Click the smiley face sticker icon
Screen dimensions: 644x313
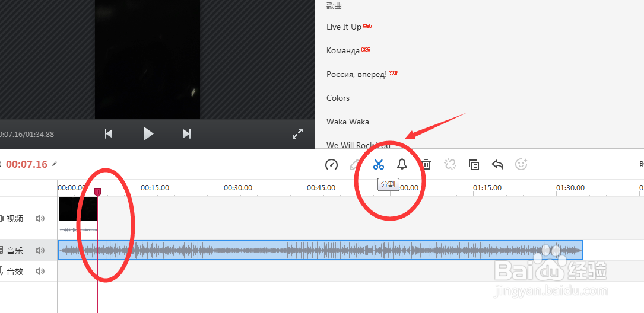(x=521, y=164)
